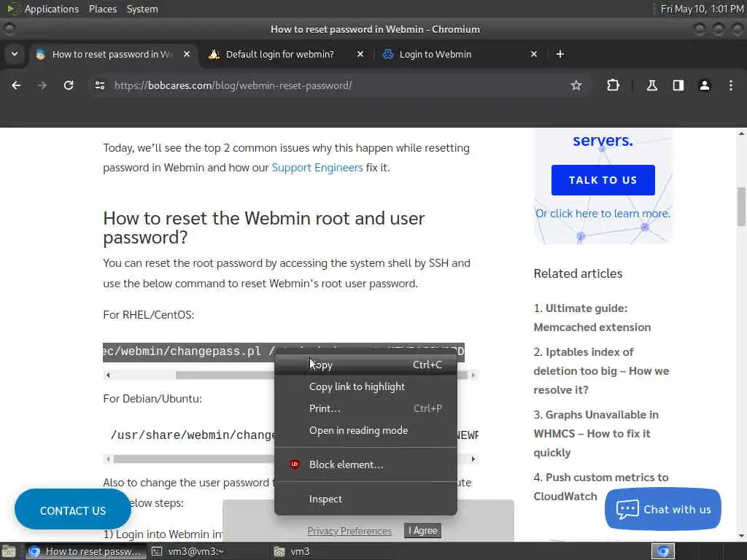Click the page vertical scrollbar thumb
The height and width of the screenshot is (560, 747).
pos(741,207)
